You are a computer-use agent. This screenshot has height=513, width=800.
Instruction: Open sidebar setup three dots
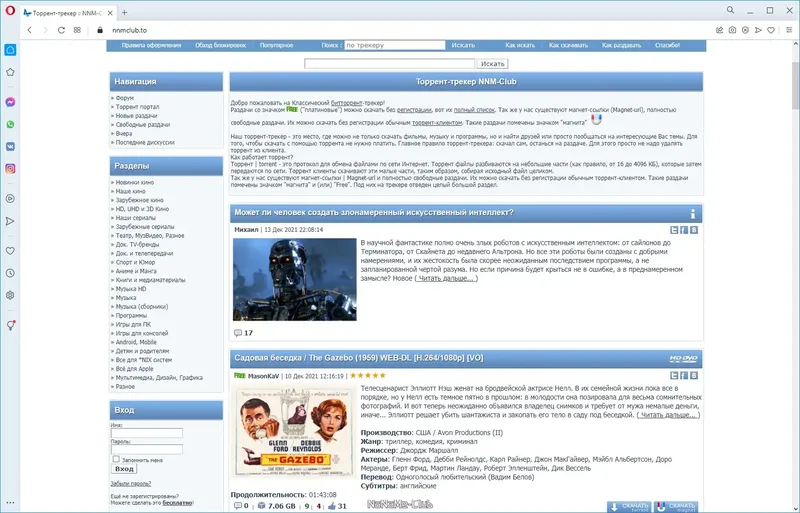coord(10,503)
